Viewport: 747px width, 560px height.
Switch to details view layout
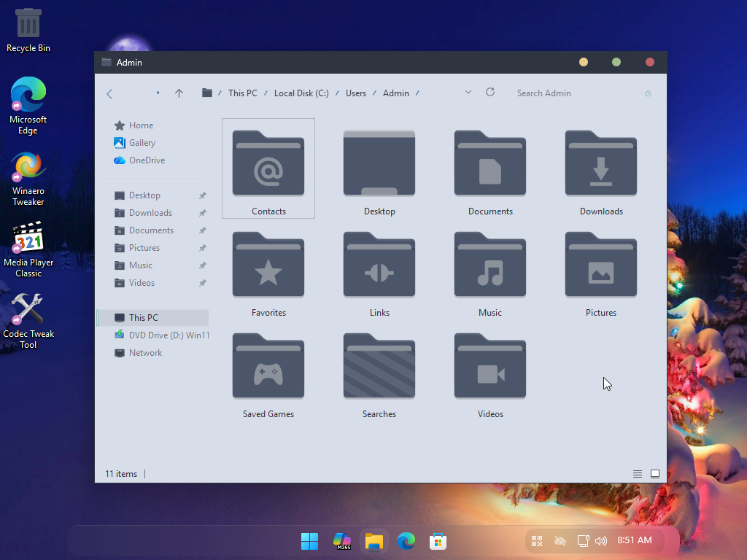coord(638,474)
